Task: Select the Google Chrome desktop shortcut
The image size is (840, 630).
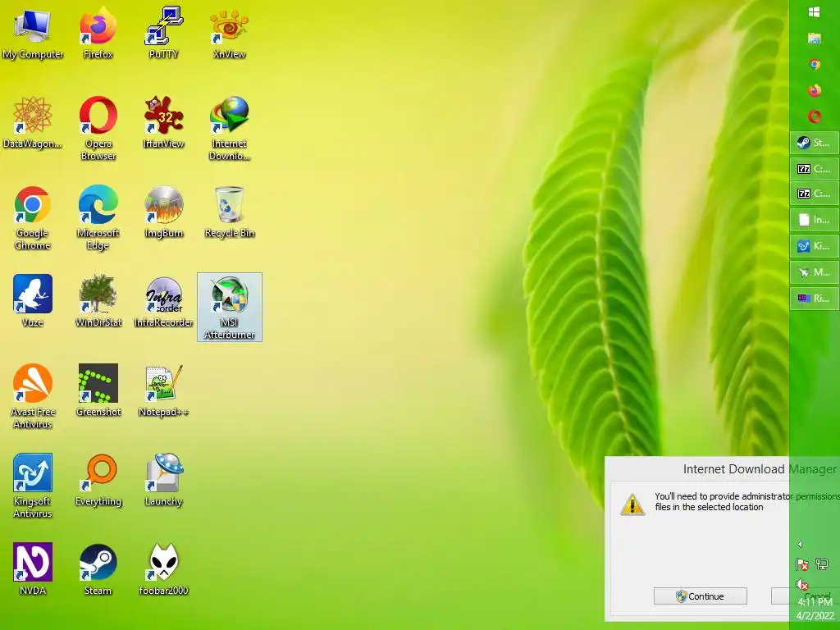Action: (x=32, y=218)
